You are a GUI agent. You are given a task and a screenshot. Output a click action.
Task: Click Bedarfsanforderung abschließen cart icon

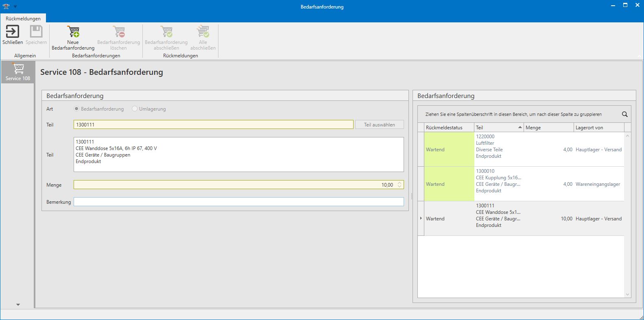point(166,32)
